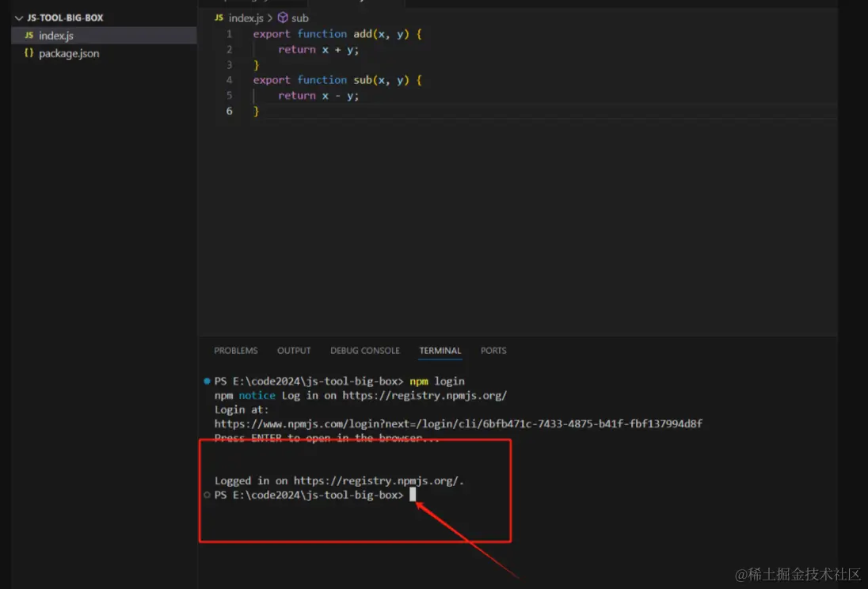This screenshot has height=589, width=868.
Task: Click line number 1 in the editor
Action: pos(229,34)
